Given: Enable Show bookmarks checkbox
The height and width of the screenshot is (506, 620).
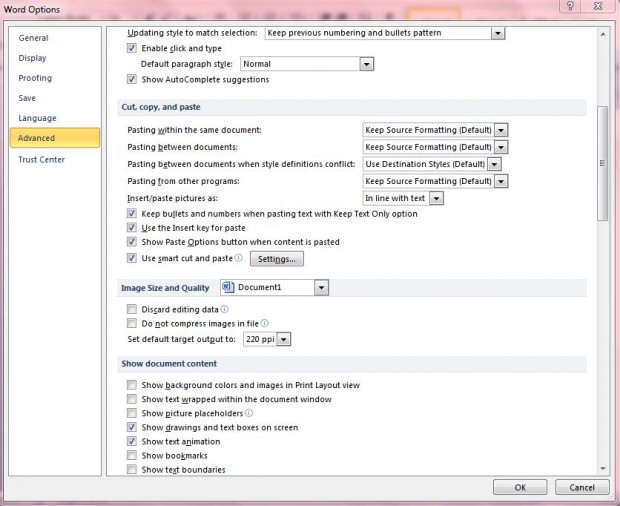Looking at the screenshot, I should click(x=132, y=455).
